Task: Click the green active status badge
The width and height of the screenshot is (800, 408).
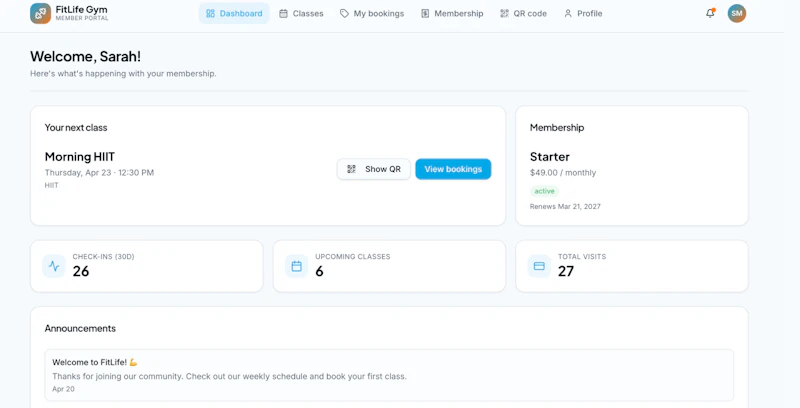Action: point(544,191)
